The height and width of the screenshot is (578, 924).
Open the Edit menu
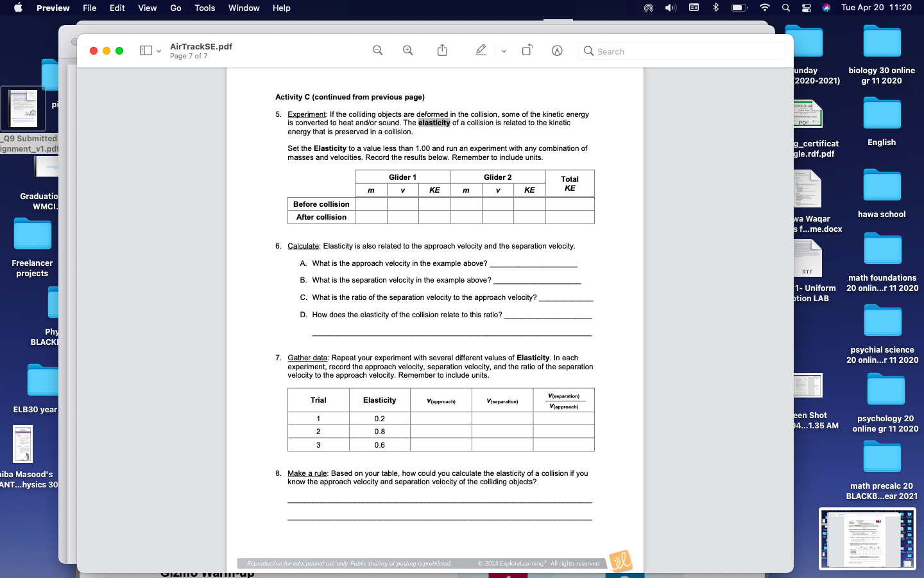pyautogui.click(x=117, y=8)
